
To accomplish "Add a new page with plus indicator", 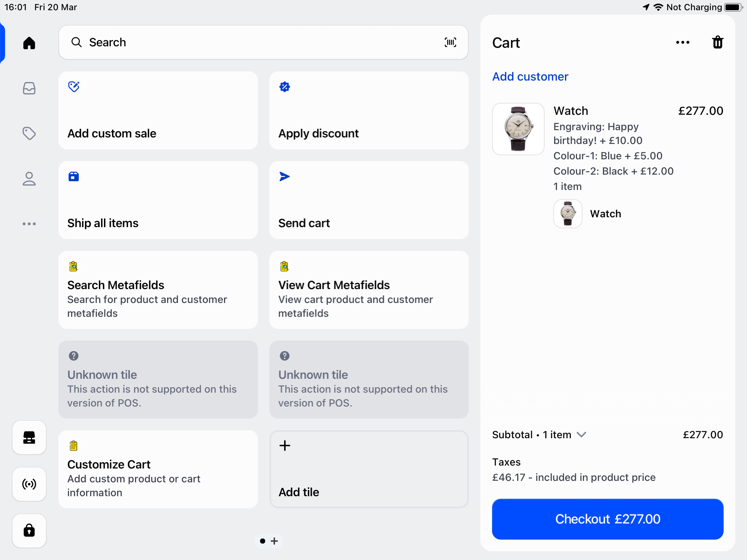I will click(x=275, y=541).
